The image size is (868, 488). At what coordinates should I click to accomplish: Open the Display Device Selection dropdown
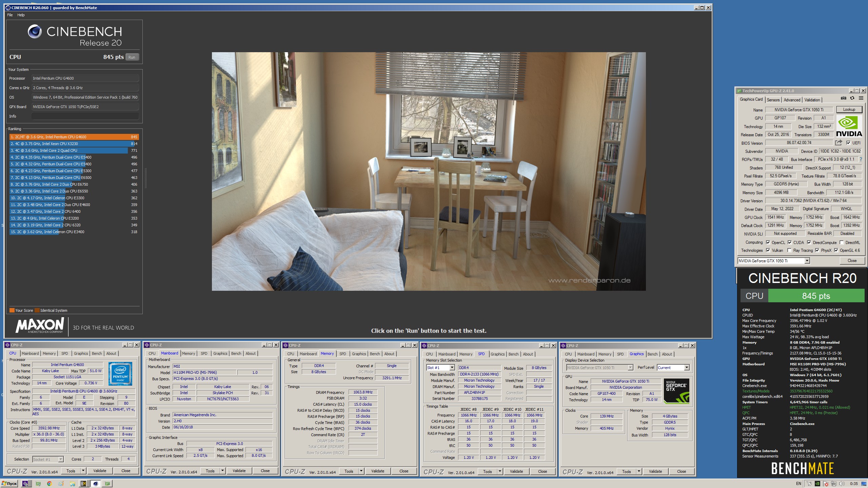pos(600,367)
